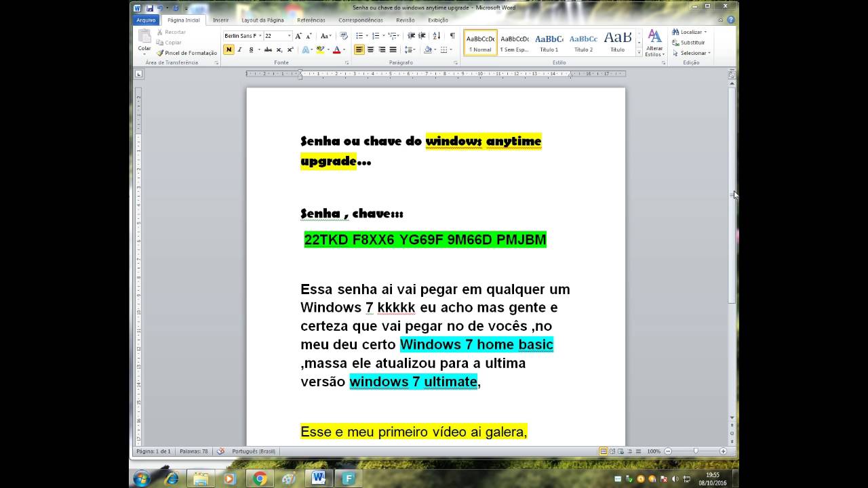Open Windows Media Player from taskbar
Viewport: 868px width, 488px height.
229,479
